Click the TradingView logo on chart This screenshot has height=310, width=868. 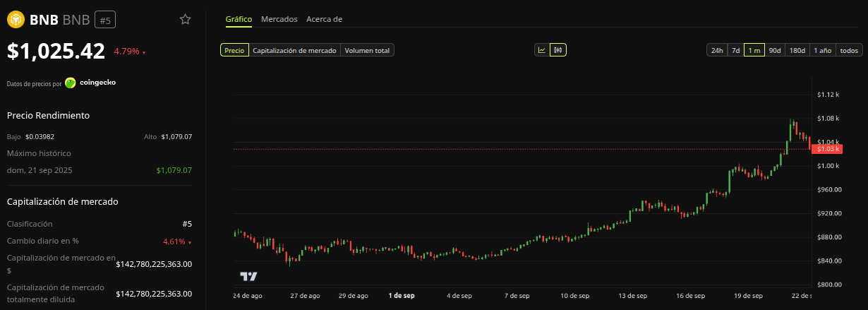click(248, 276)
